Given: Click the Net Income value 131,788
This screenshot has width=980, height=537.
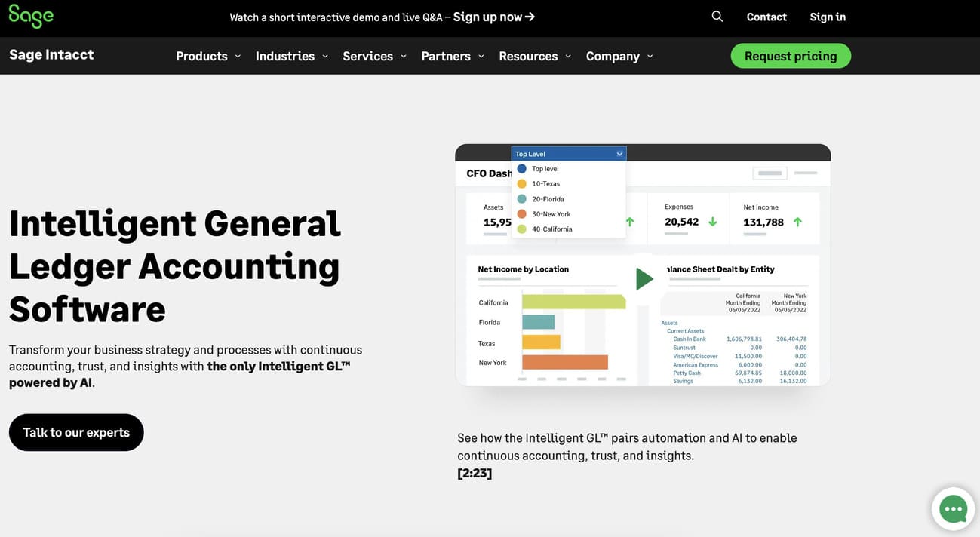Looking at the screenshot, I should 763,222.
